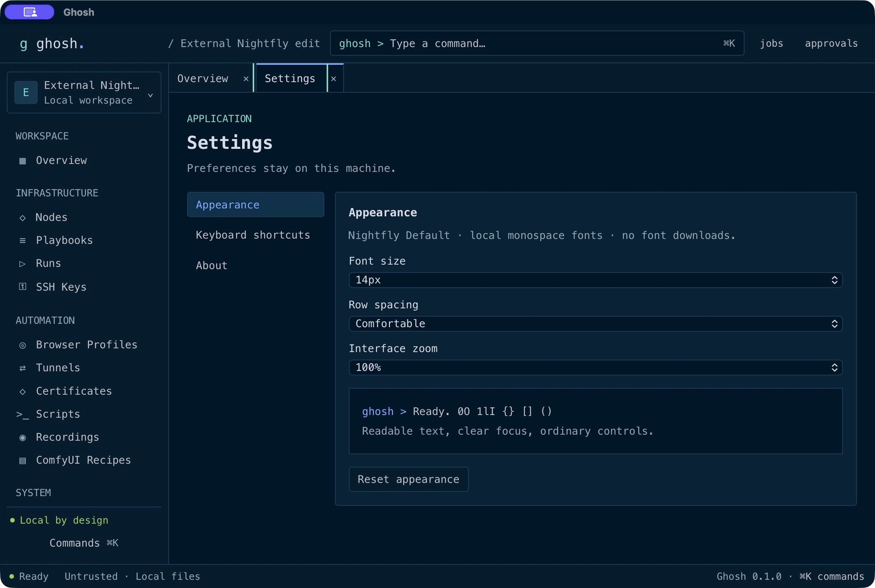Click the Nodes diamond icon
Viewport: 875px width, 588px height.
coord(22,218)
